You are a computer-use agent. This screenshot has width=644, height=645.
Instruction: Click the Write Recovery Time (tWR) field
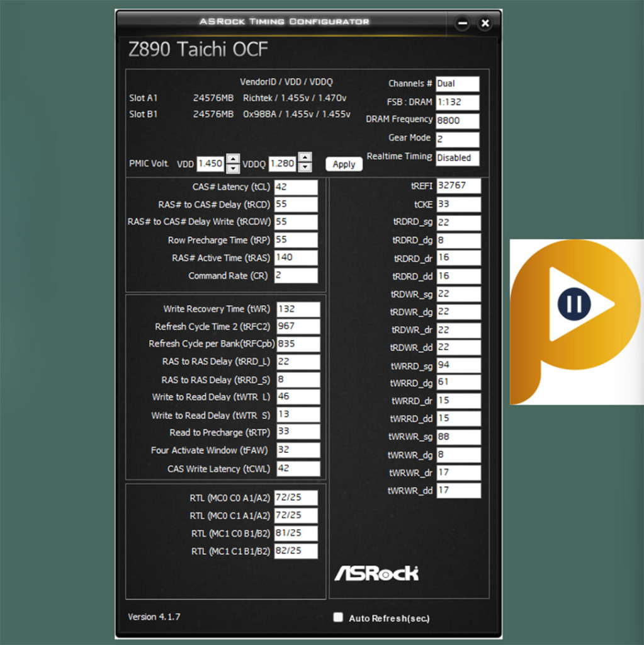point(298,309)
